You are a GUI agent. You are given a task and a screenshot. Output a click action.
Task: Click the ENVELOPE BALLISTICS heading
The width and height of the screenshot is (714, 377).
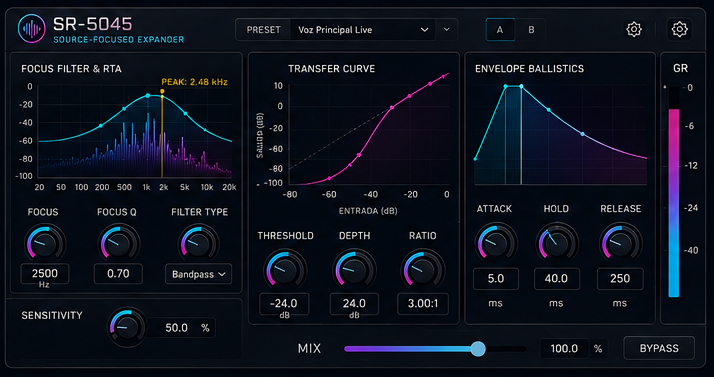click(x=529, y=69)
